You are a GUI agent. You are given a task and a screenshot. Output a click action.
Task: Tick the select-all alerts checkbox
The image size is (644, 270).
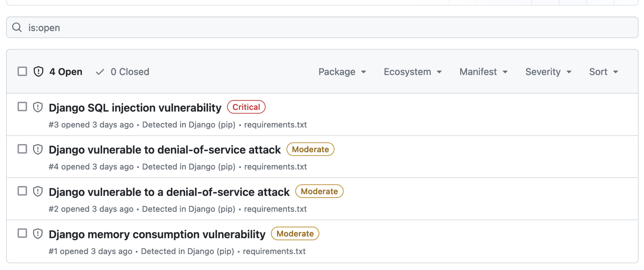coord(22,71)
